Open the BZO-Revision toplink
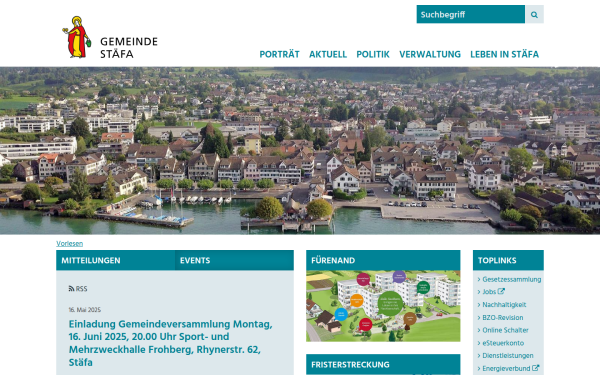 [502, 318]
